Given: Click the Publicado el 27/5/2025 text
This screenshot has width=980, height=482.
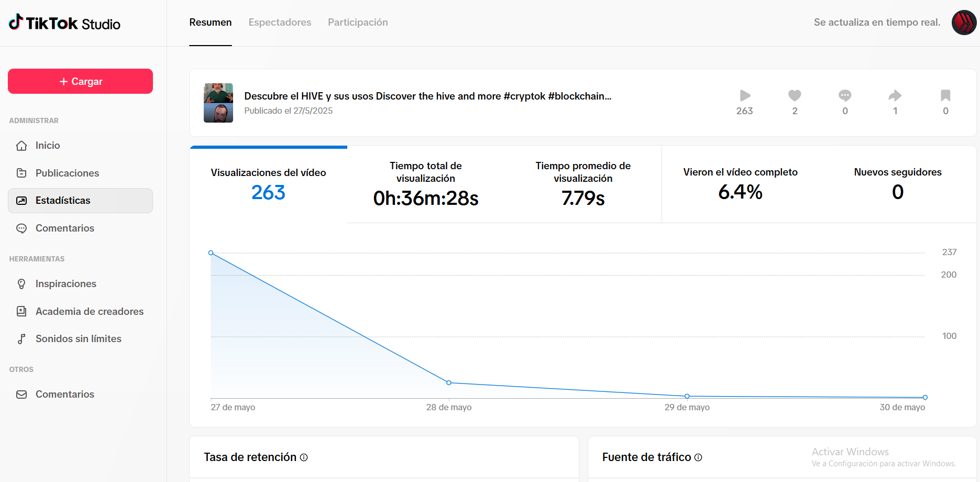Looking at the screenshot, I should tap(289, 111).
